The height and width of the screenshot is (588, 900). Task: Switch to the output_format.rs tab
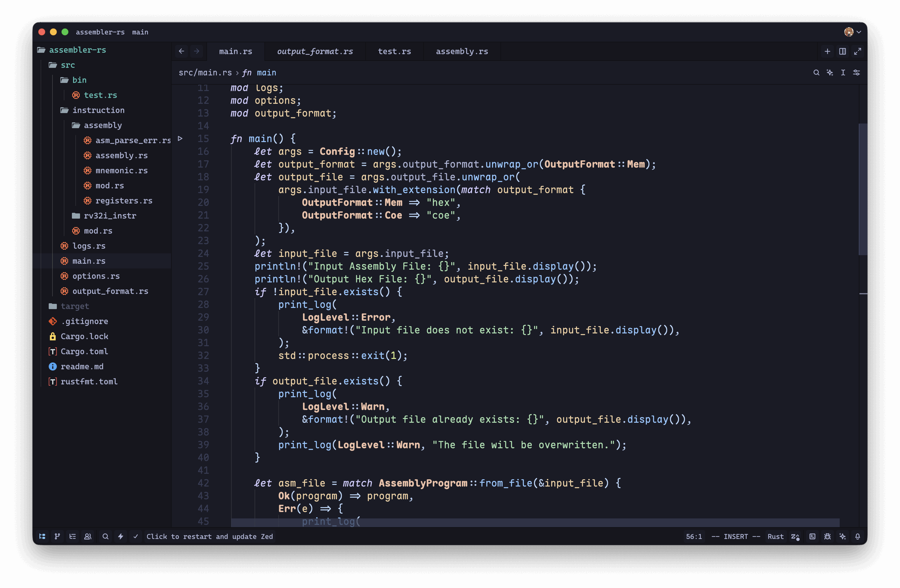315,51
